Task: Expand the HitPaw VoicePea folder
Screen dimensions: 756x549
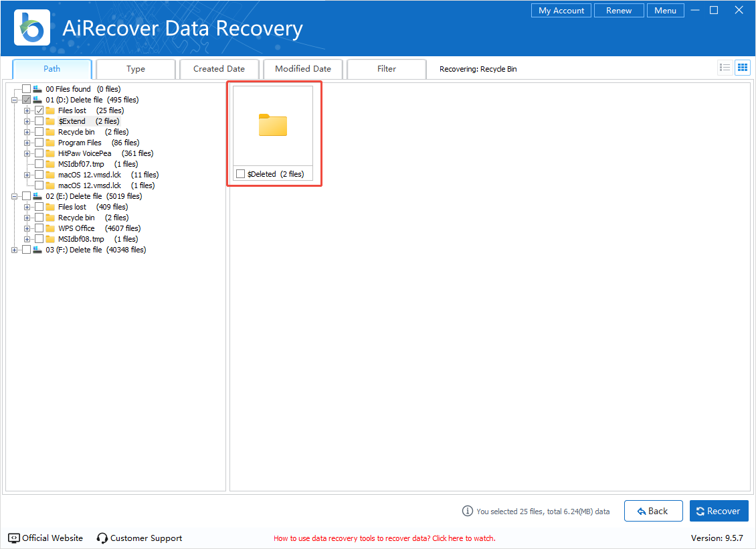Action: [27, 153]
